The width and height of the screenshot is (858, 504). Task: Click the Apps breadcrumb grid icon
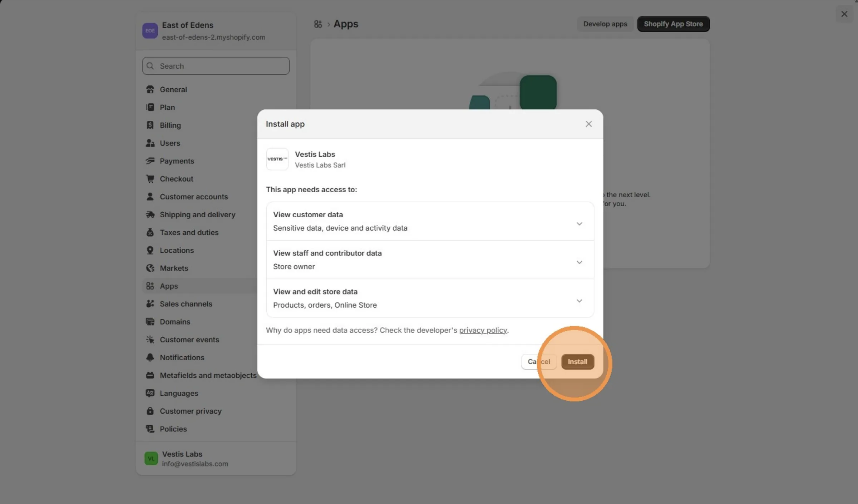pos(318,24)
